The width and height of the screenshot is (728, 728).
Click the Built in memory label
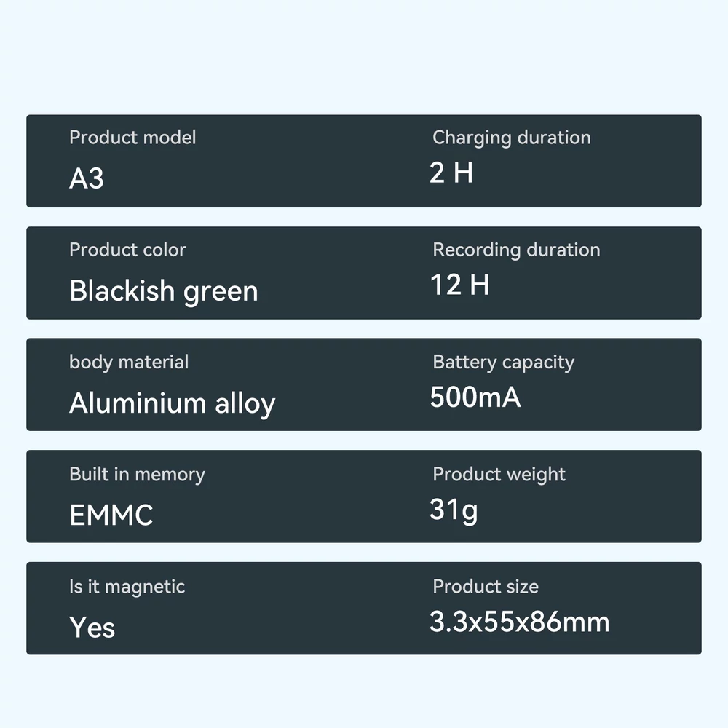click(137, 475)
